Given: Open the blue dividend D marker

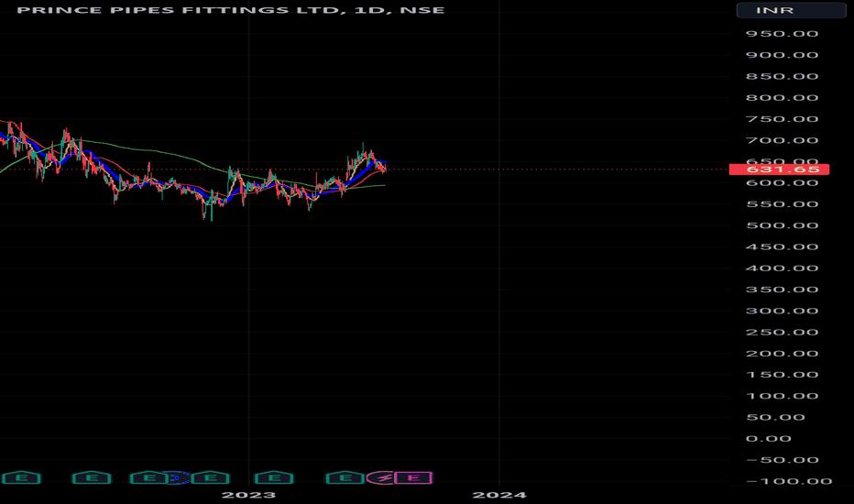Looking at the screenshot, I should 177,477.
